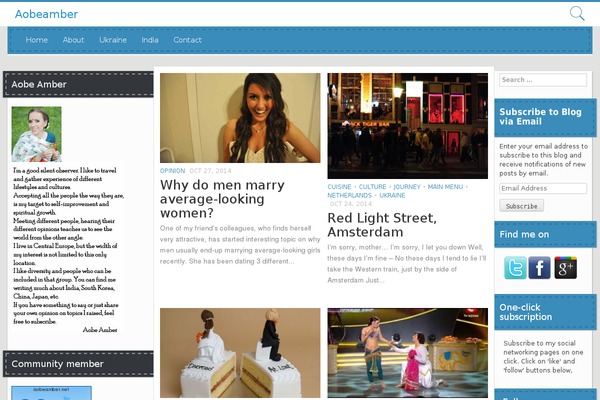Click the 'Subscribe to my social networking' text
Image resolution: width=600 pixels, height=400 pixels.
click(543, 357)
